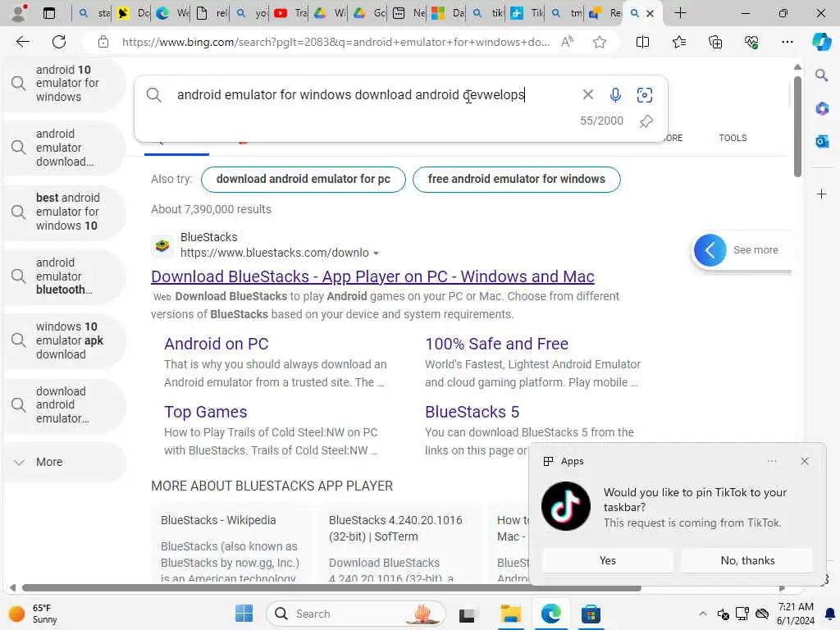This screenshot has width=840, height=630.
Task: Open '100% Safe and Free' sublink
Action: coord(496,344)
